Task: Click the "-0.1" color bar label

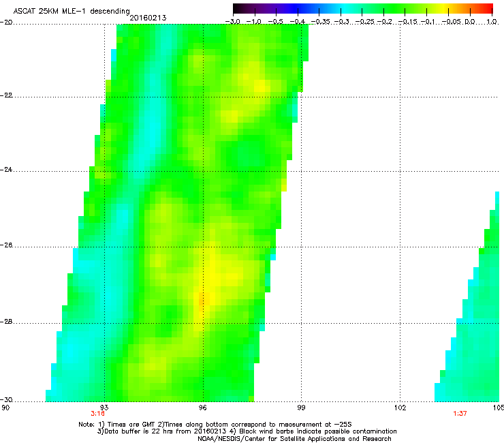Action: (428, 22)
